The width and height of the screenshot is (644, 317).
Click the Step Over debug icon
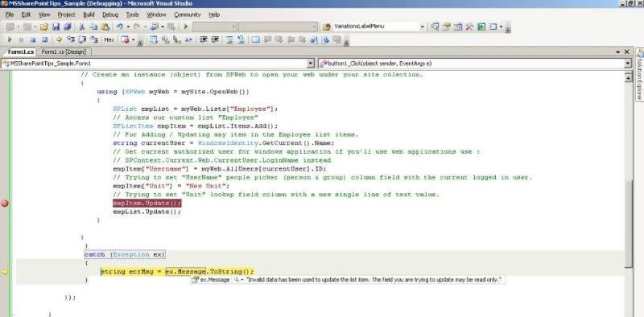tap(82, 40)
